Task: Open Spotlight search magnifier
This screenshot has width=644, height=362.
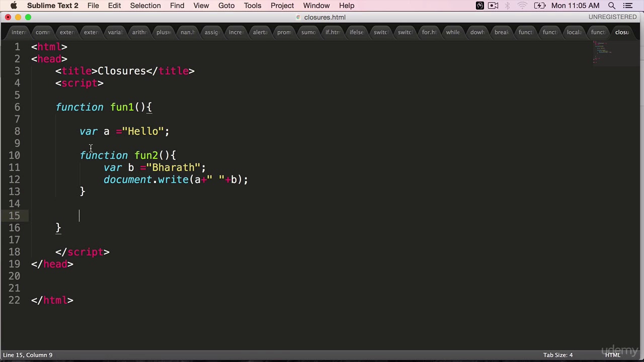Action: 612,6
